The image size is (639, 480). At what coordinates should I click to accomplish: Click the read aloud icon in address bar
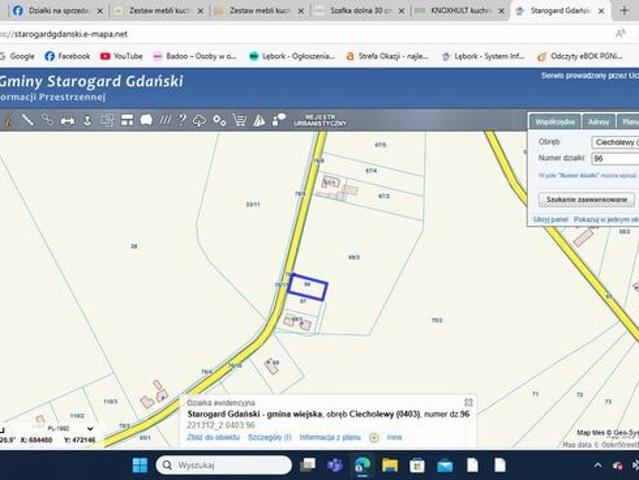click(620, 34)
